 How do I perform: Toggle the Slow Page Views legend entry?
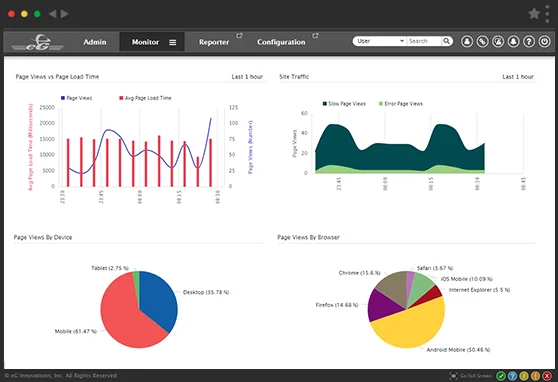click(x=344, y=104)
